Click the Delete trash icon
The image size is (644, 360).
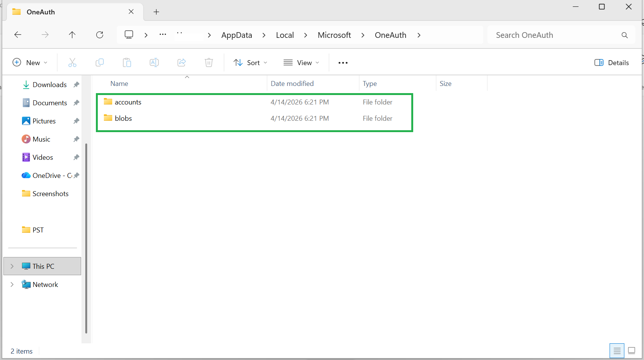point(209,62)
